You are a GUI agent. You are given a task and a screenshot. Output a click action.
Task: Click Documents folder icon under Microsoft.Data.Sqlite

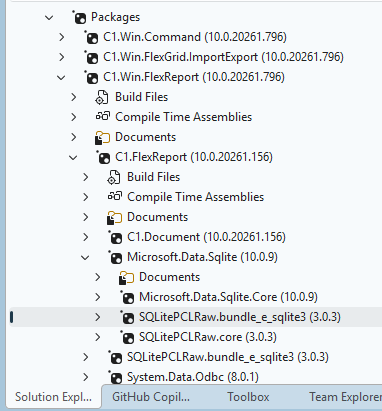coord(126,278)
